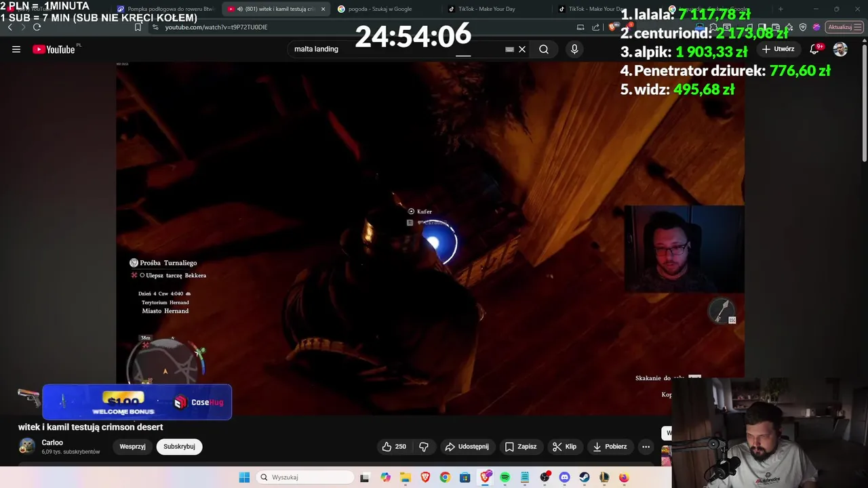Start voice search with microphone icon
Screen dimensions: 868x488
tap(574, 49)
